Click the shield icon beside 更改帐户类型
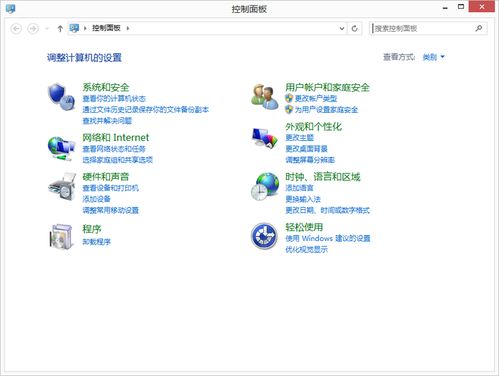 [289, 98]
